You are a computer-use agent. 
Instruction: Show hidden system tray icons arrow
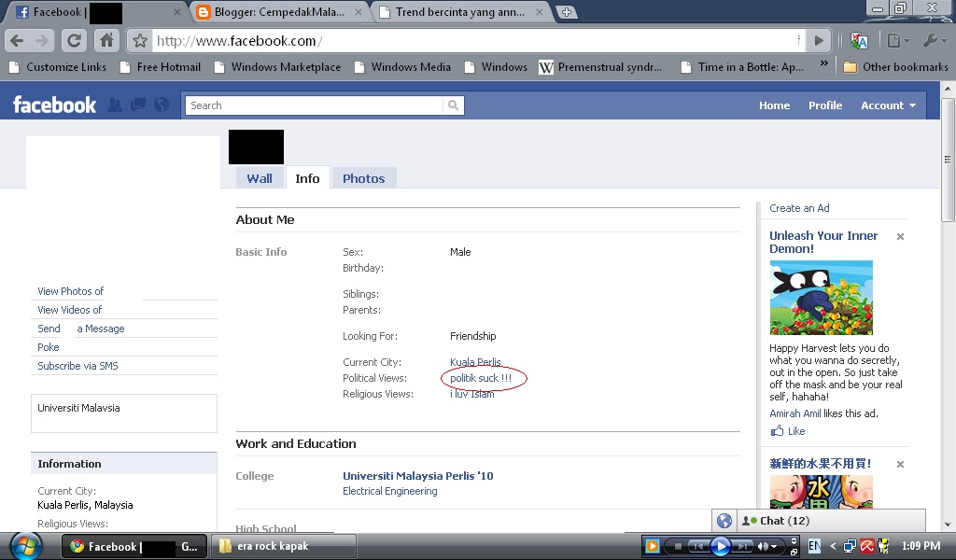[x=833, y=547]
